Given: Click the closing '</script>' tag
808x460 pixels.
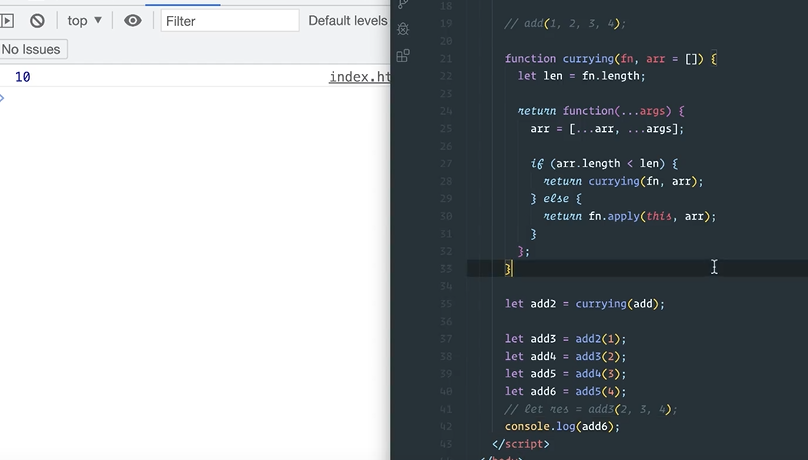Looking at the screenshot, I should (520, 444).
